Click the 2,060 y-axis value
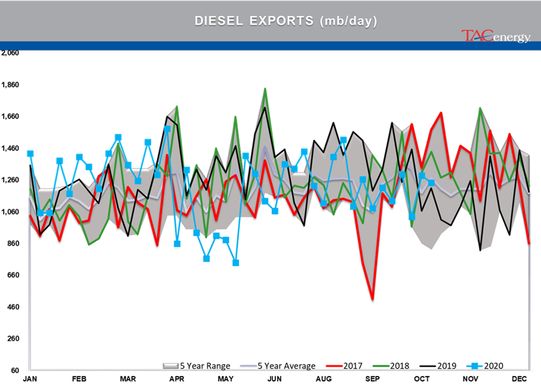541x392 pixels. (x=10, y=53)
